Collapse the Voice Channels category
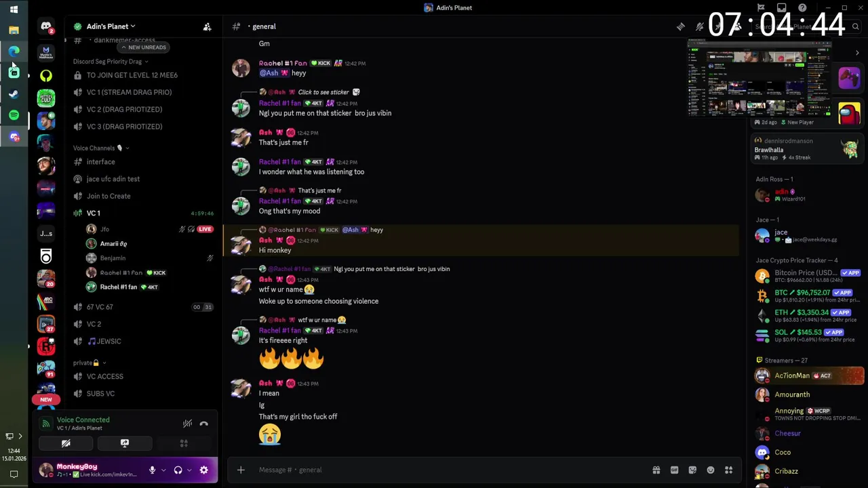This screenshot has height=488, width=868. click(100, 148)
